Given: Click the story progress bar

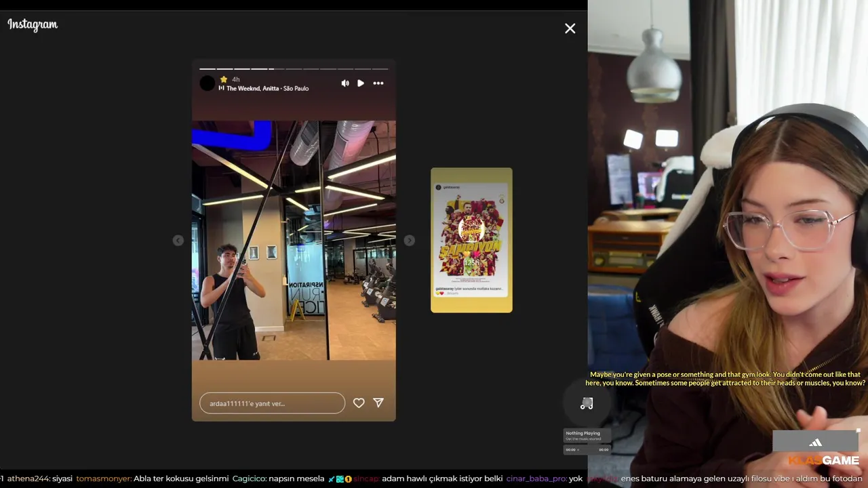Looking at the screenshot, I should (x=294, y=68).
